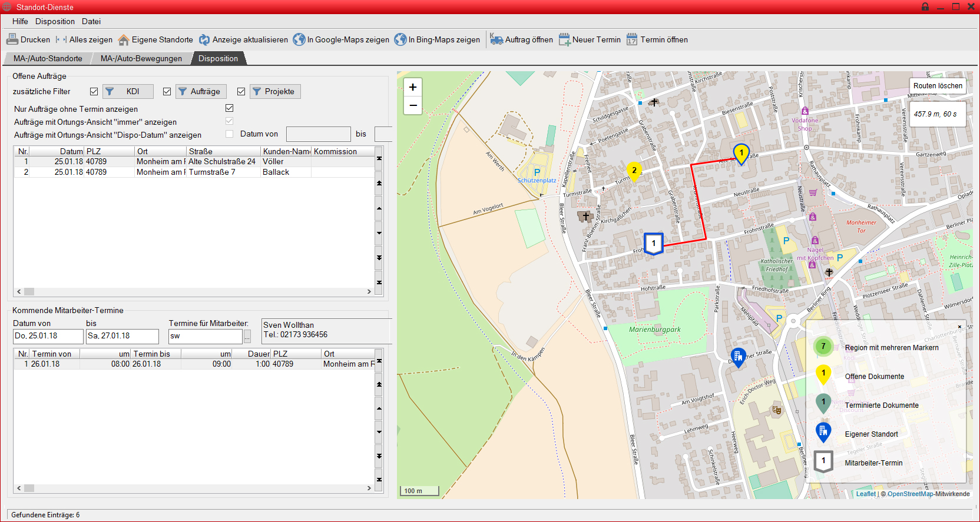The width and height of the screenshot is (980, 522).
Task: Click the Projekte filter button
Action: [275, 91]
